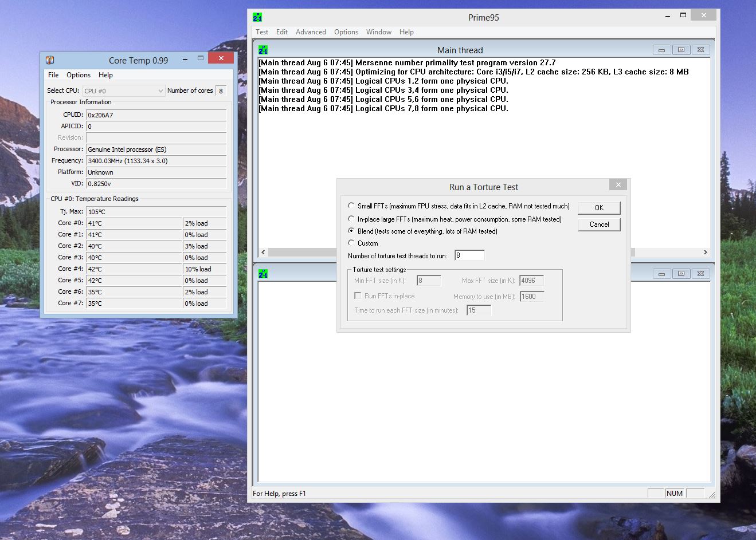Click the Min FFT size field
This screenshot has width=756, height=540.
click(x=429, y=281)
